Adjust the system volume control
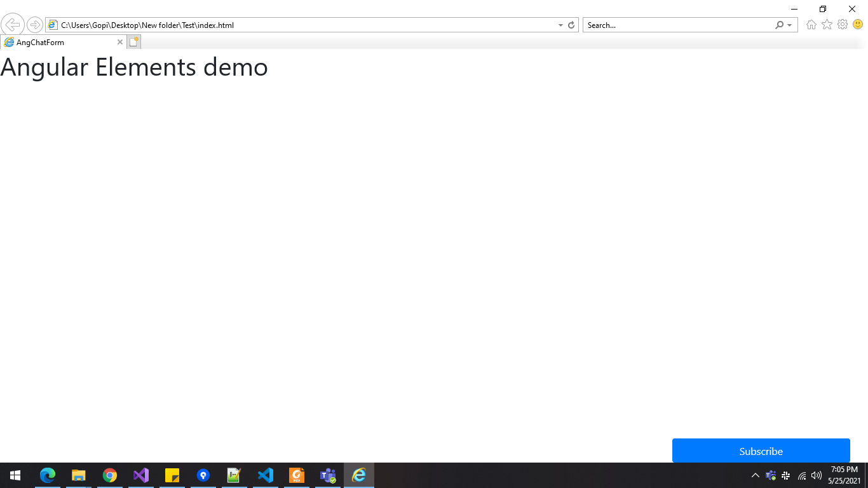Viewport: 868px width, 488px height. (x=816, y=475)
